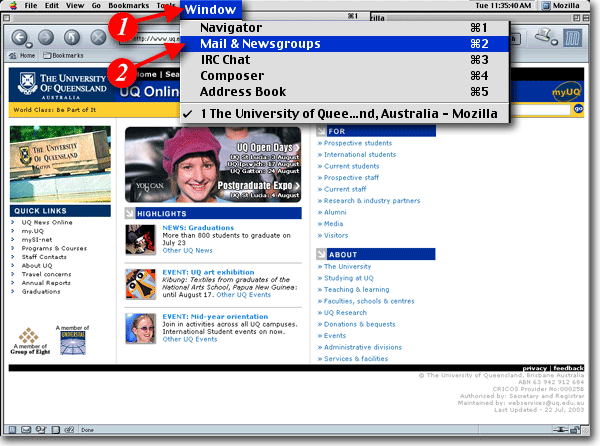
Task: Open the Apple menu icon
Action: (13, 6)
